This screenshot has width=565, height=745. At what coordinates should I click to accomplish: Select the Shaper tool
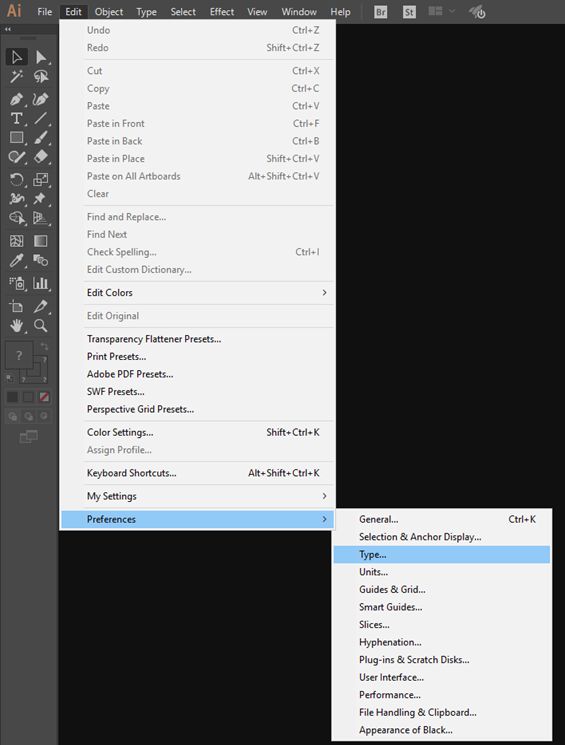click(17, 157)
